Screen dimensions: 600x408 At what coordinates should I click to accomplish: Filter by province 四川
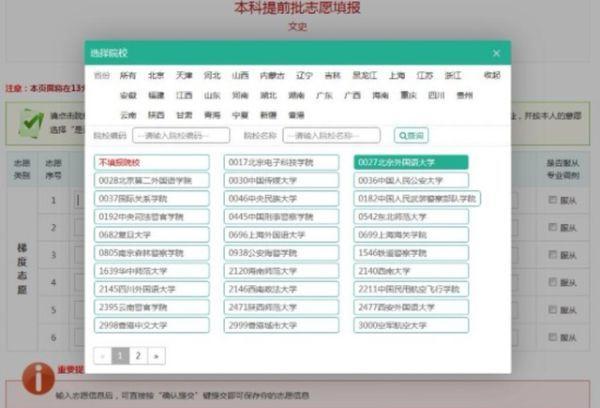coord(436,95)
